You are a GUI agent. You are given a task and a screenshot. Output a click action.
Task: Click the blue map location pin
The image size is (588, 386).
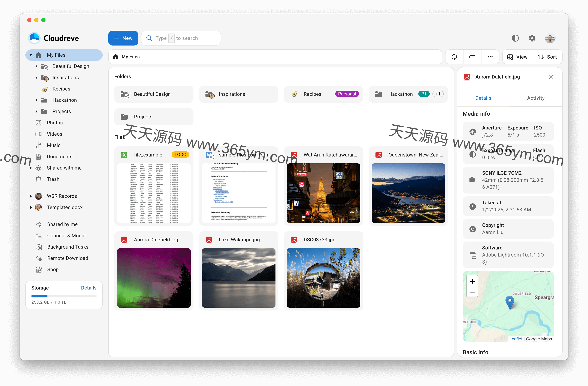[x=510, y=303]
